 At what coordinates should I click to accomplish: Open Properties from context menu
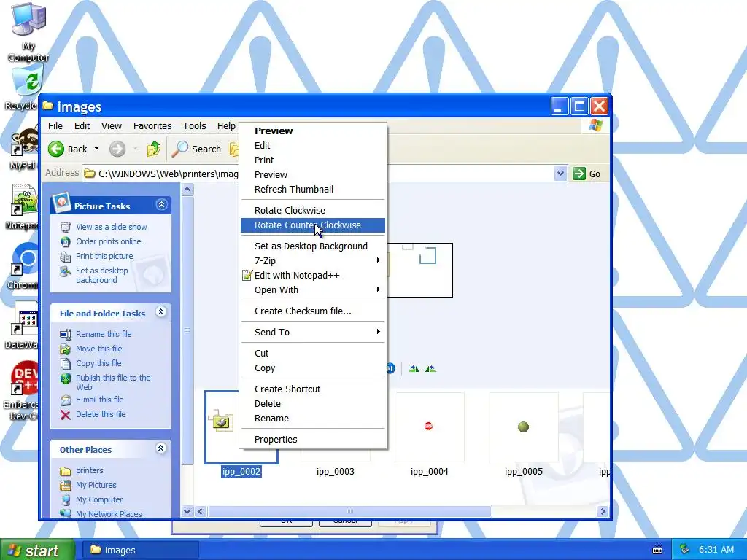(313, 440)
